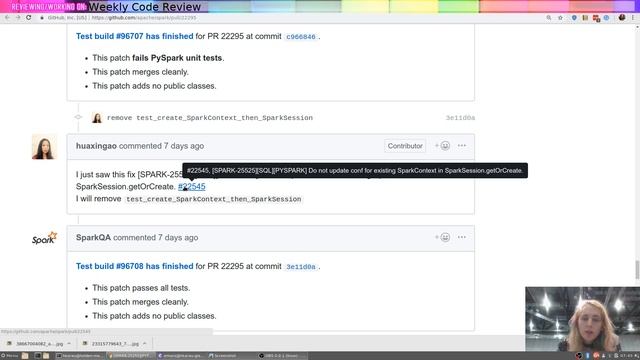Click the blue shield extension icon
This screenshot has width=640, height=360.
click(574, 18)
